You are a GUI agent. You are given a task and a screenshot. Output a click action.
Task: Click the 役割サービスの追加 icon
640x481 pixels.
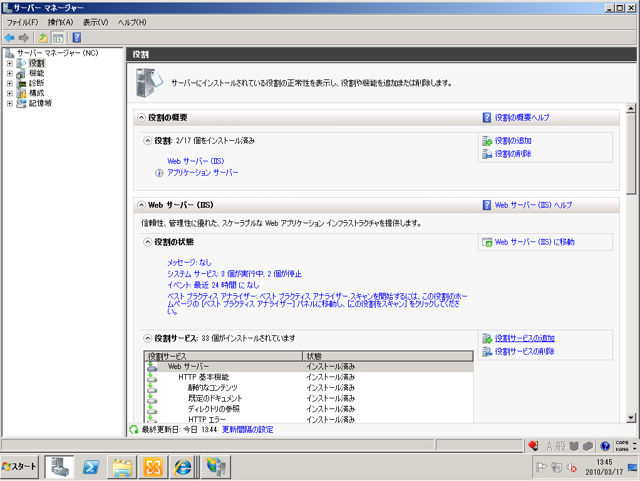click(487, 338)
